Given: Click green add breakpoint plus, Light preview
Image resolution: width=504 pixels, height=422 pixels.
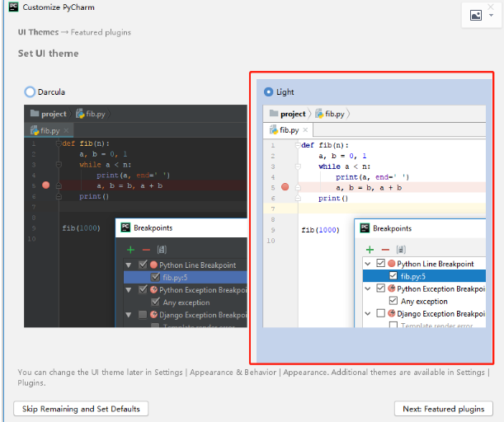Looking at the screenshot, I should (370, 250).
